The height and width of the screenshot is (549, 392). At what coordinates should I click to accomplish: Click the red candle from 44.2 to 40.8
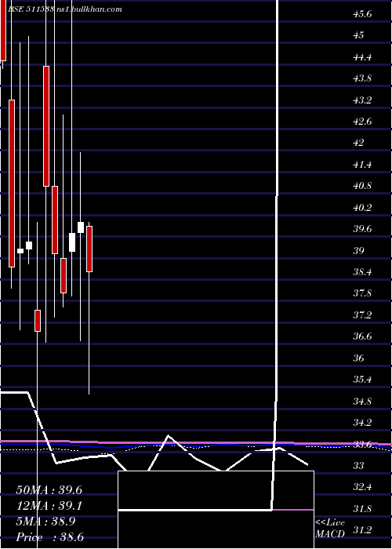tap(46, 126)
